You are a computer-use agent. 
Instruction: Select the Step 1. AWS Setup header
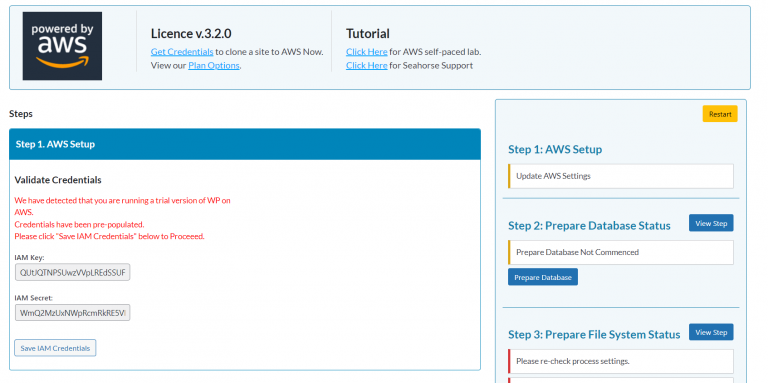[245, 144]
